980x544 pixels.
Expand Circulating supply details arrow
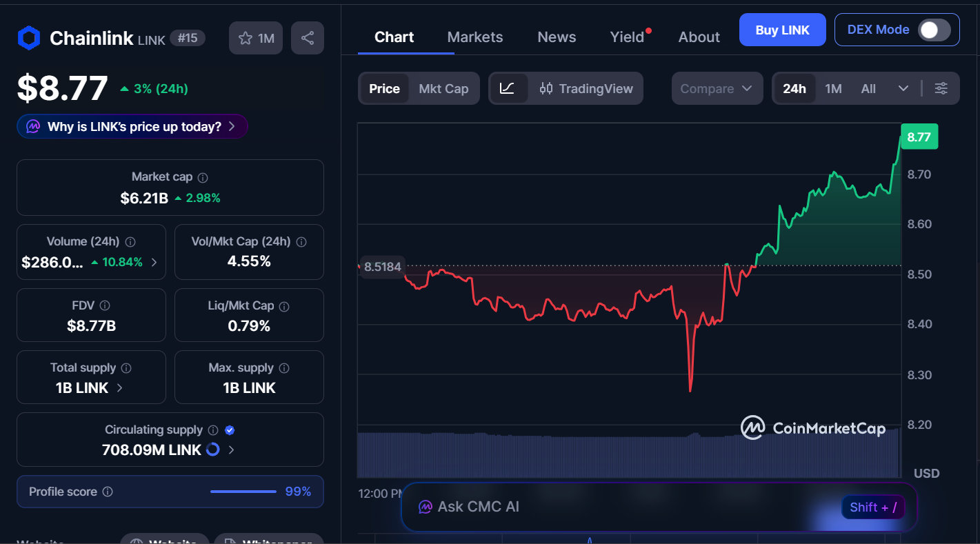click(230, 449)
